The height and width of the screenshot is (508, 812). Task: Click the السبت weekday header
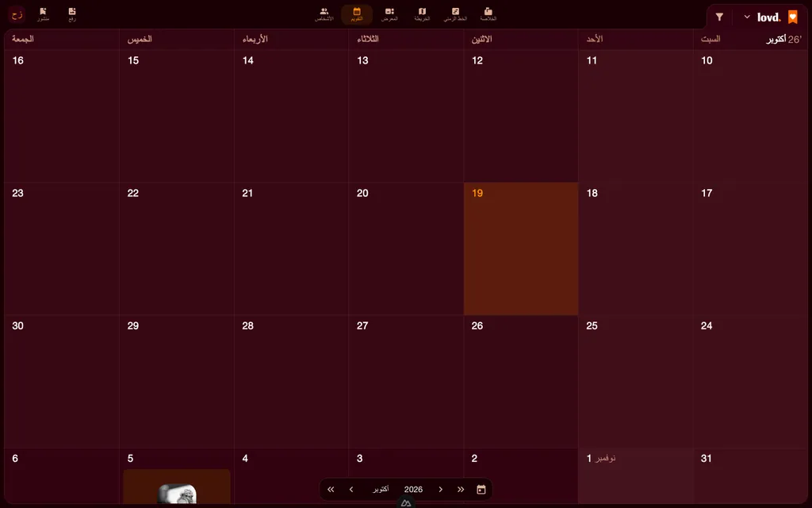click(710, 39)
